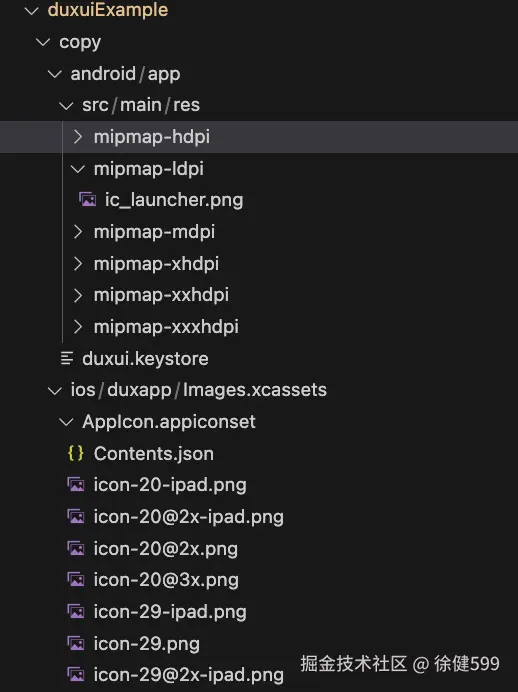
Task: Select the mipmap-xhdpi folder
Action: coord(156,263)
